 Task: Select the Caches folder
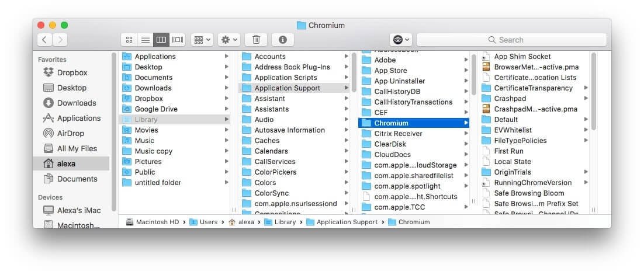pos(294,140)
